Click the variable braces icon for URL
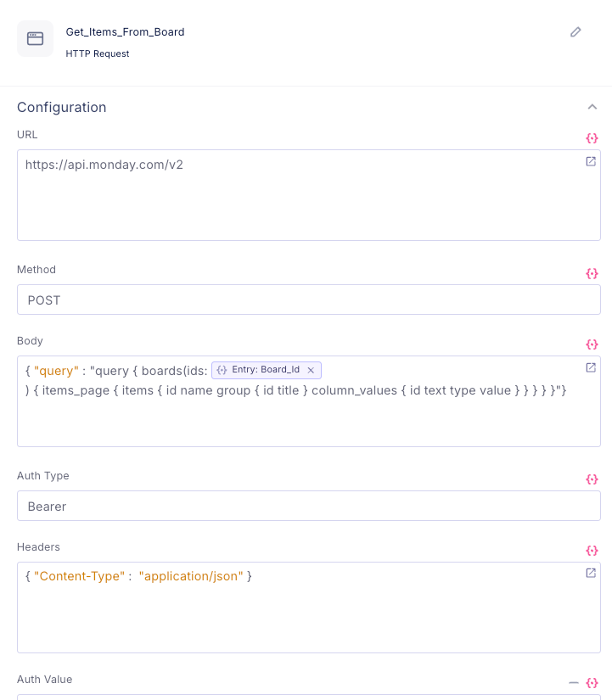 (592, 137)
